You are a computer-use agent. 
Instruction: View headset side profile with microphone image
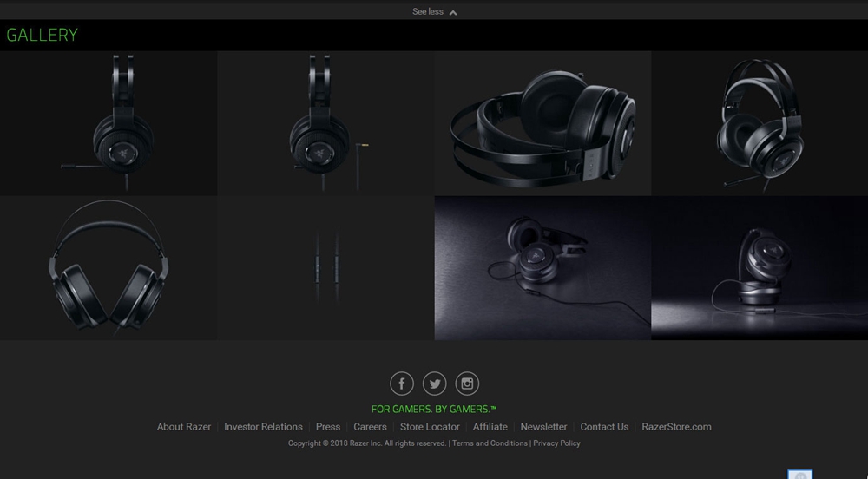(108, 123)
